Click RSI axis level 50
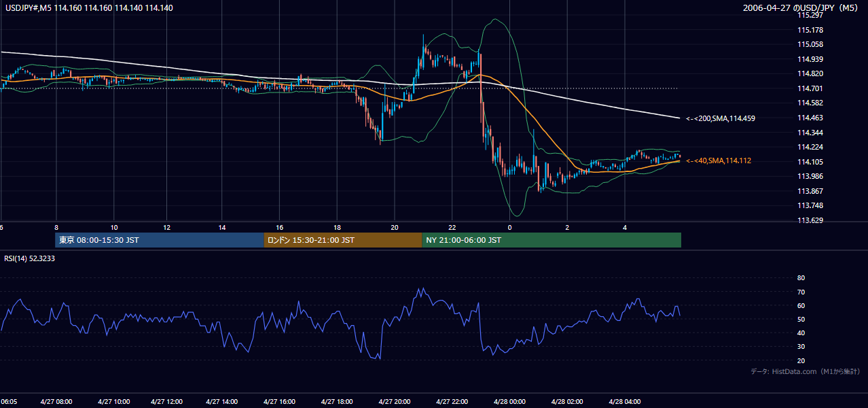Image resolution: width=868 pixels, height=408 pixels. pos(801,319)
